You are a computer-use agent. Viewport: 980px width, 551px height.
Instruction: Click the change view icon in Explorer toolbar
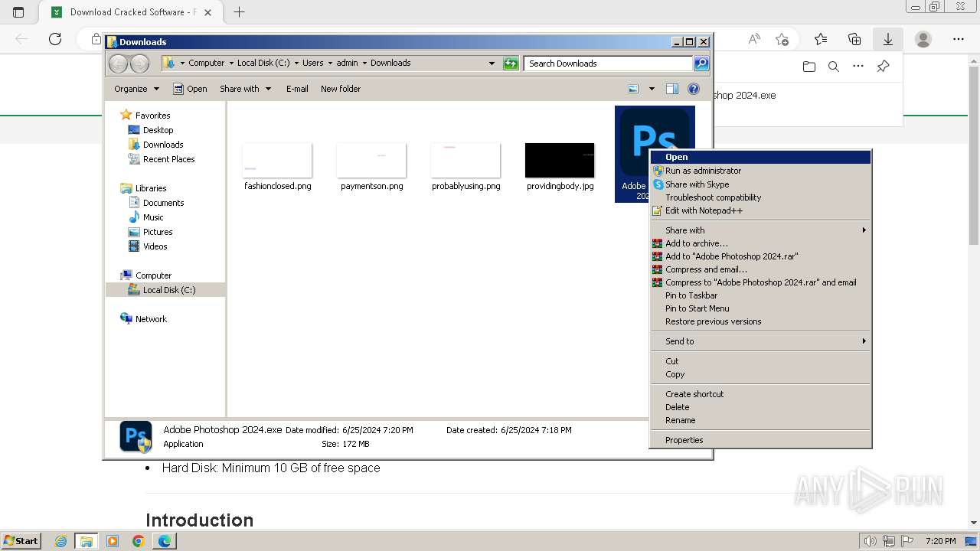[633, 89]
